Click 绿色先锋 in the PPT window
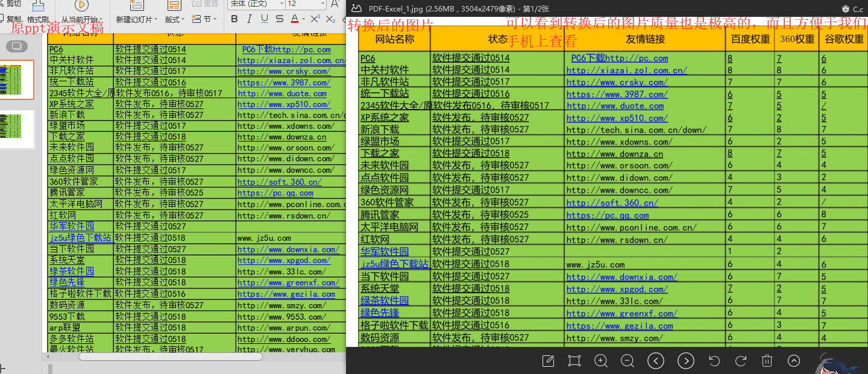The height and width of the screenshot is (374, 868). coord(67,282)
